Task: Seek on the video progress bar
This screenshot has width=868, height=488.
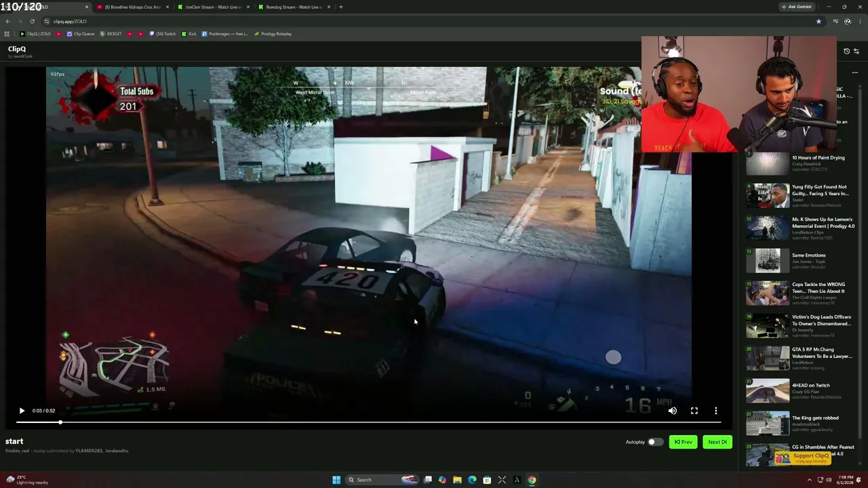Action: pyautogui.click(x=368, y=422)
